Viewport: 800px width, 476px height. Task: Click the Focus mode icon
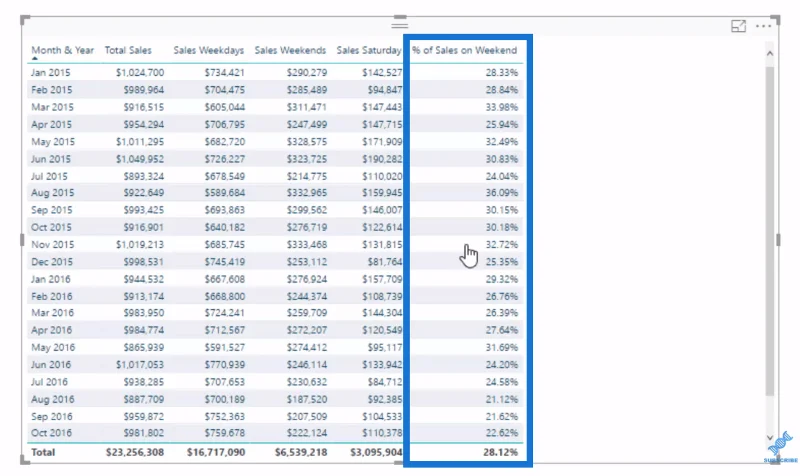(x=738, y=26)
